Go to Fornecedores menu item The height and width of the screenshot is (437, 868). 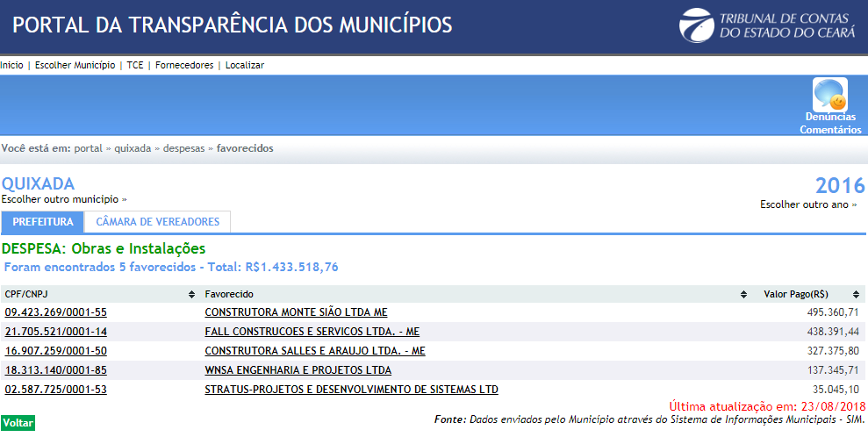(x=184, y=65)
